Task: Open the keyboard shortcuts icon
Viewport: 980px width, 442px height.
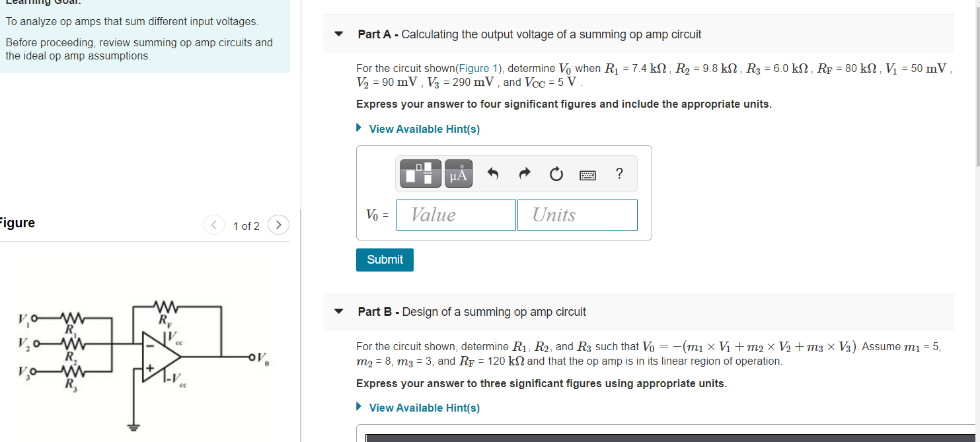Action: [587, 173]
